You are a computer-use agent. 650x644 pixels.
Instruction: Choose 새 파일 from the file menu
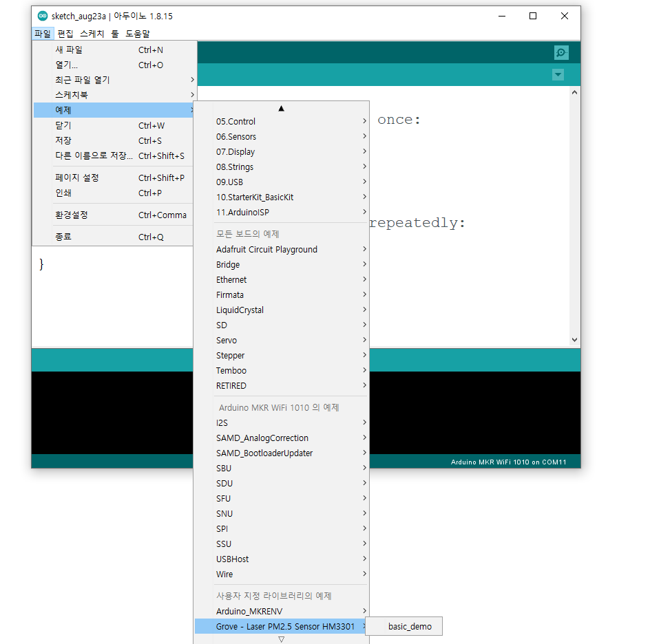pos(113,50)
